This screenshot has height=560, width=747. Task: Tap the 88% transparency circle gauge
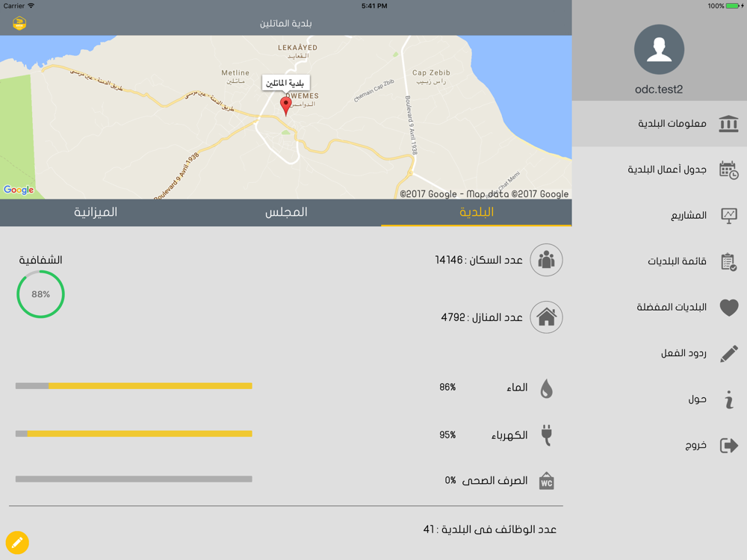click(x=40, y=294)
